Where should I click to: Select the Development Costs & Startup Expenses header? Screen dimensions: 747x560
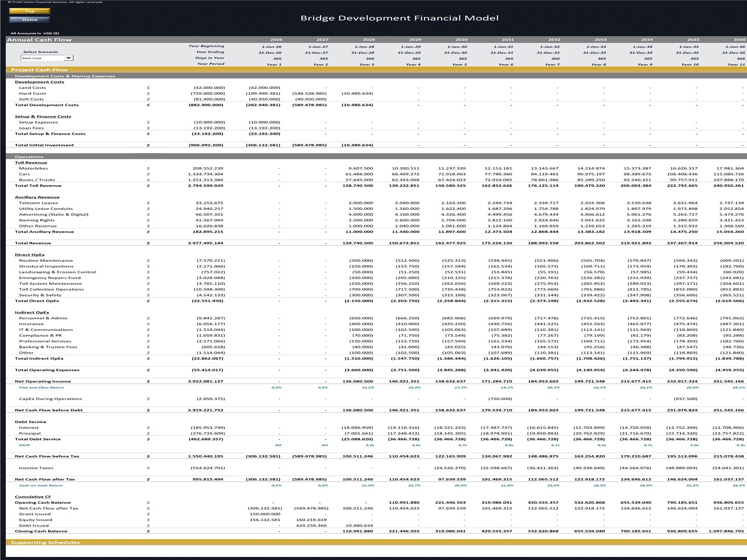(x=65, y=76)
